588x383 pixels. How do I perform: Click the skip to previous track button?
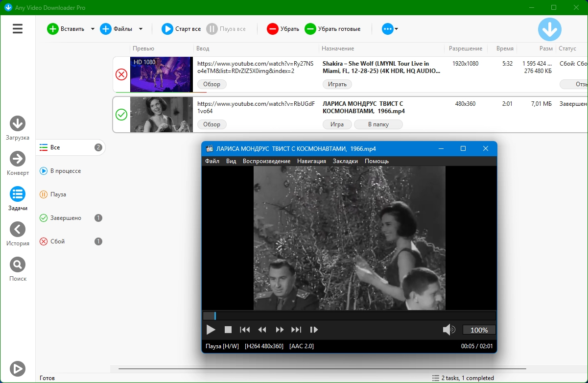pos(245,330)
